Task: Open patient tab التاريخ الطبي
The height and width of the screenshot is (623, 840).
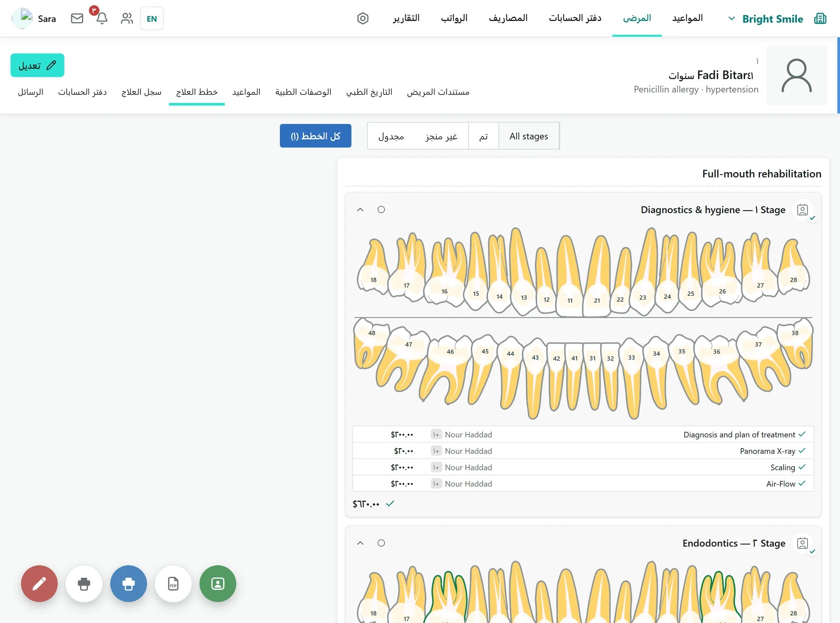Action: click(x=369, y=92)
